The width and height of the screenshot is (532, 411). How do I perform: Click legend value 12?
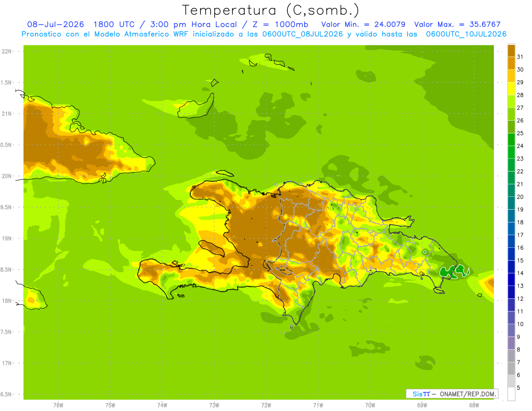520,298
